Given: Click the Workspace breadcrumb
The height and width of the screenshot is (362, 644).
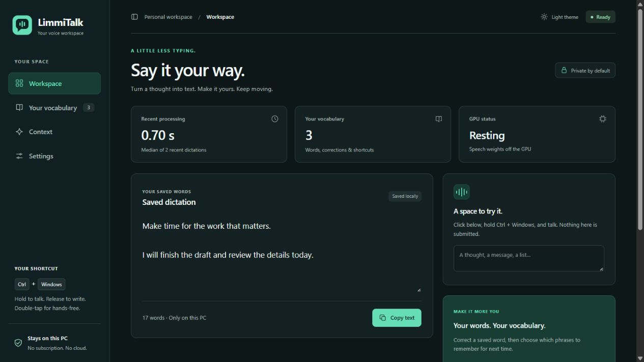Looking at the screenshot, I should (x=220, y=17).
